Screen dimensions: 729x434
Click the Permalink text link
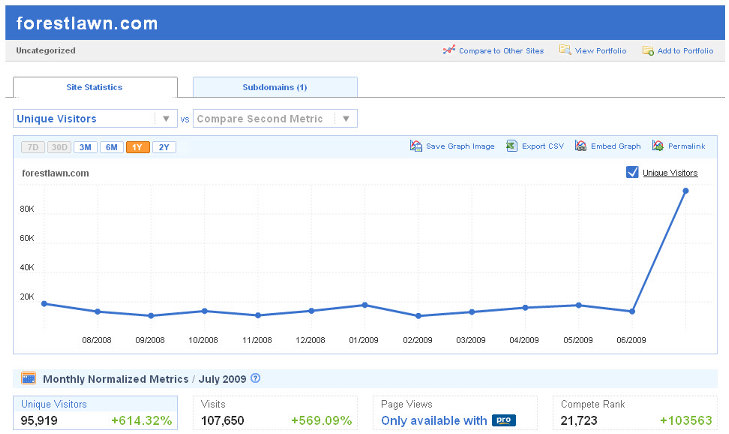pyautogui.click(x=687, y=146)
